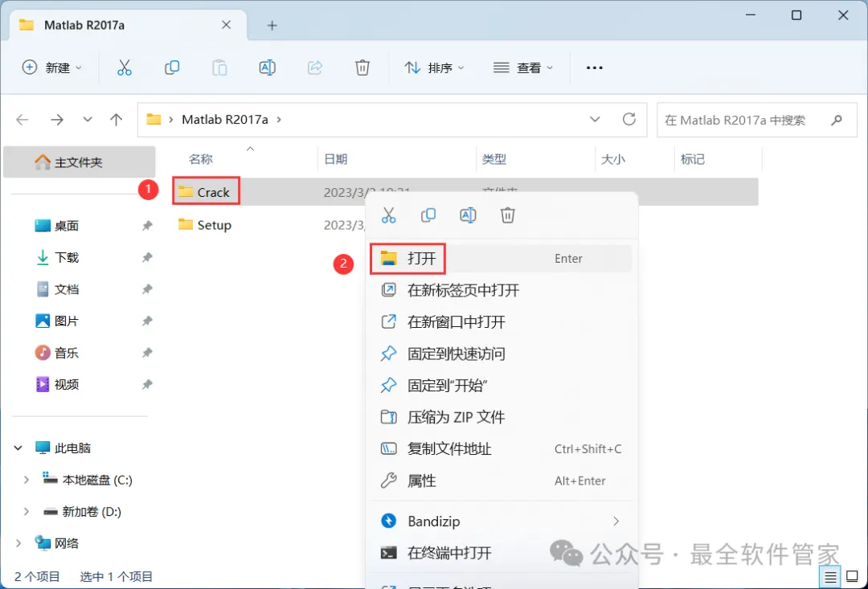Click the Paste icon in the toolbar
868x589 pixels.
pyautogui.click(x=219, y=67)
